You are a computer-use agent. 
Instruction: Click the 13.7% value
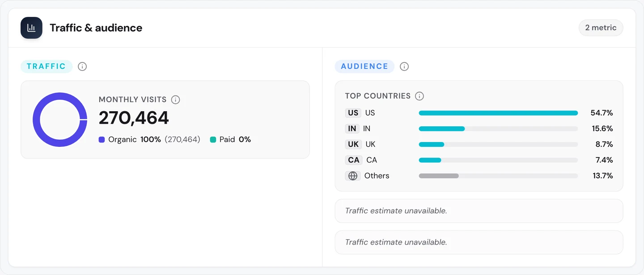[602, 176]
